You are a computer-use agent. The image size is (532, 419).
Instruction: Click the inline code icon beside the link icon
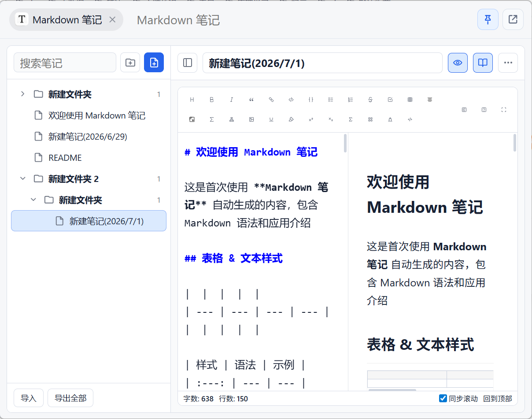pos(291,100)
